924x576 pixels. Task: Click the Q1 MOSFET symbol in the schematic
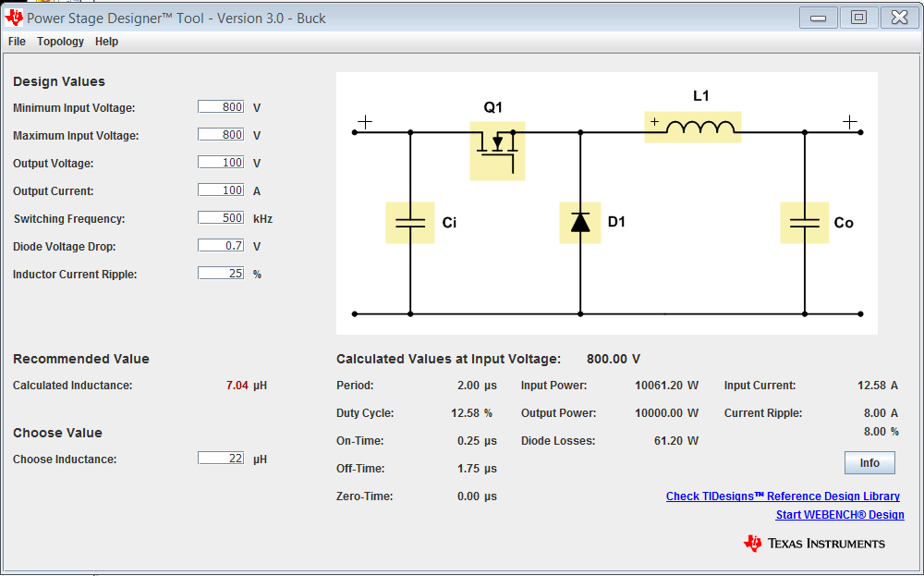[497, 151]
